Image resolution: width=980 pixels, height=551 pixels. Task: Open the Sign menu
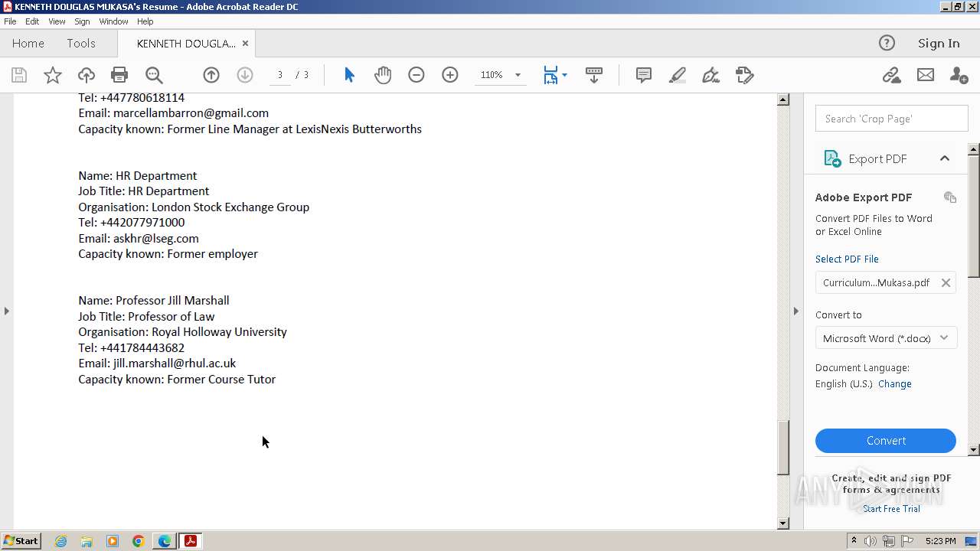82,21
